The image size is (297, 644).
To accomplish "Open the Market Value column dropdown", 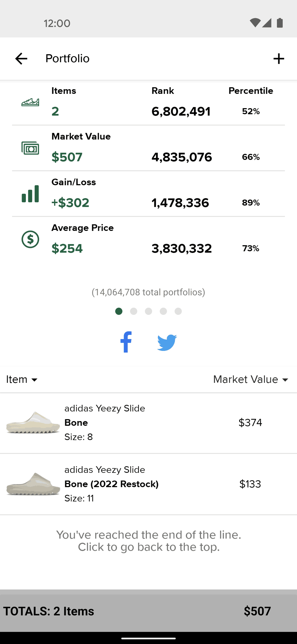I will [x=251, y=379].
